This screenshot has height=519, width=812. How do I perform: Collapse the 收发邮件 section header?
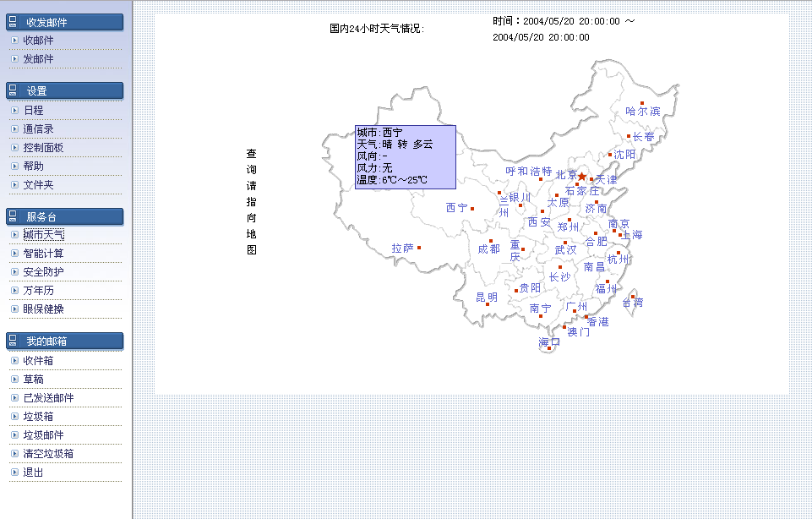coord(65,22)
